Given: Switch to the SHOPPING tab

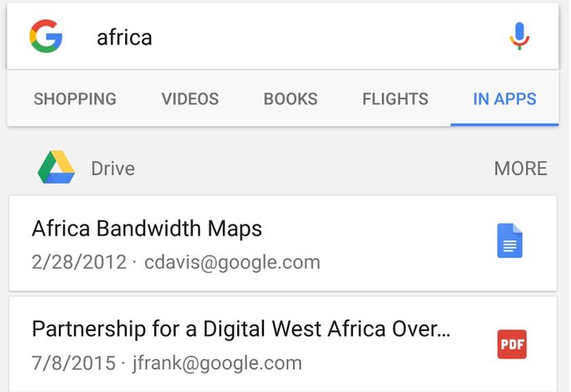Looking at the screenshot, I should (75, 99).
